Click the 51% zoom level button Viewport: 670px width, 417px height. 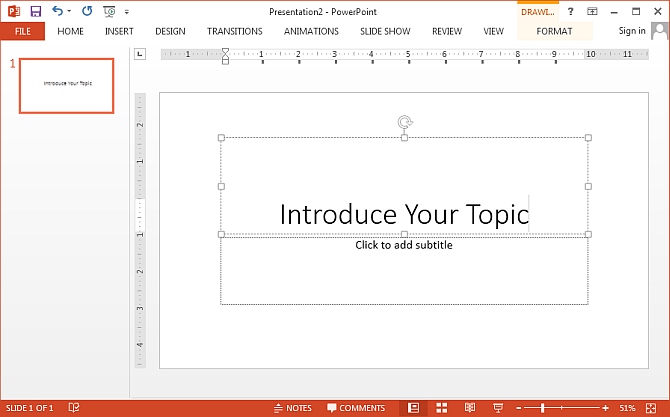[627, 408]
